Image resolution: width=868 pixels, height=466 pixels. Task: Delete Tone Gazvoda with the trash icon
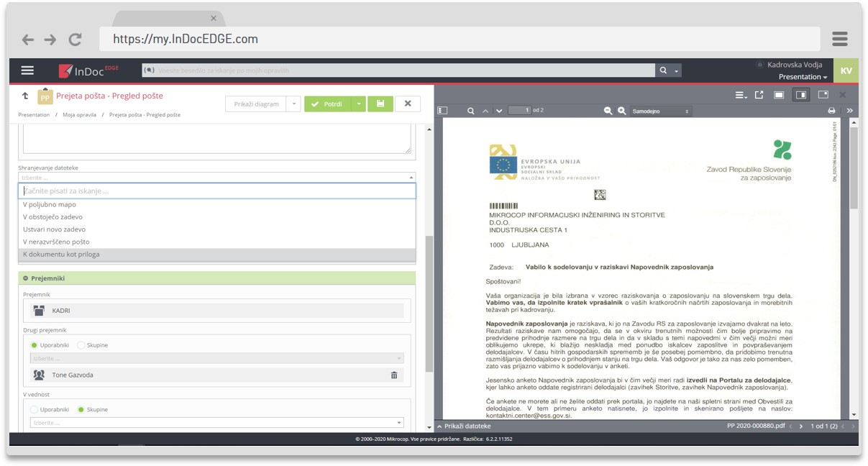pyautogui.click(x=394, y=375)
